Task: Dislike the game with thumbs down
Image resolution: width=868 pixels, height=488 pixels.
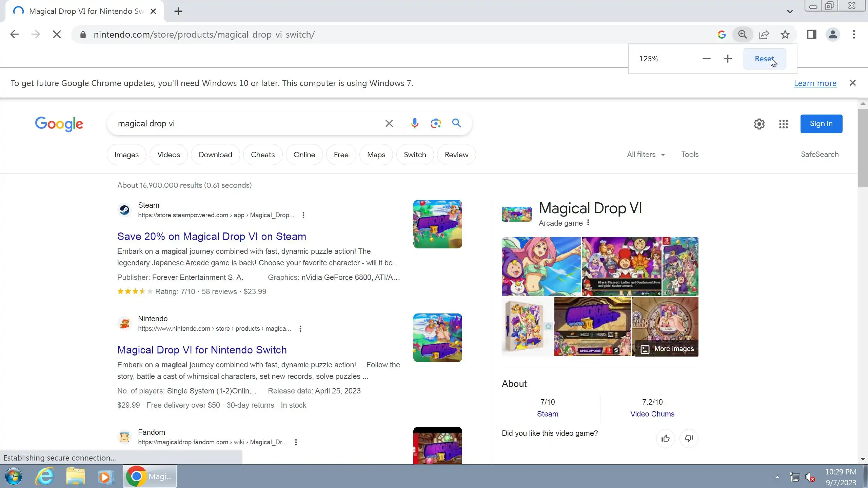Action: point(689,439)
